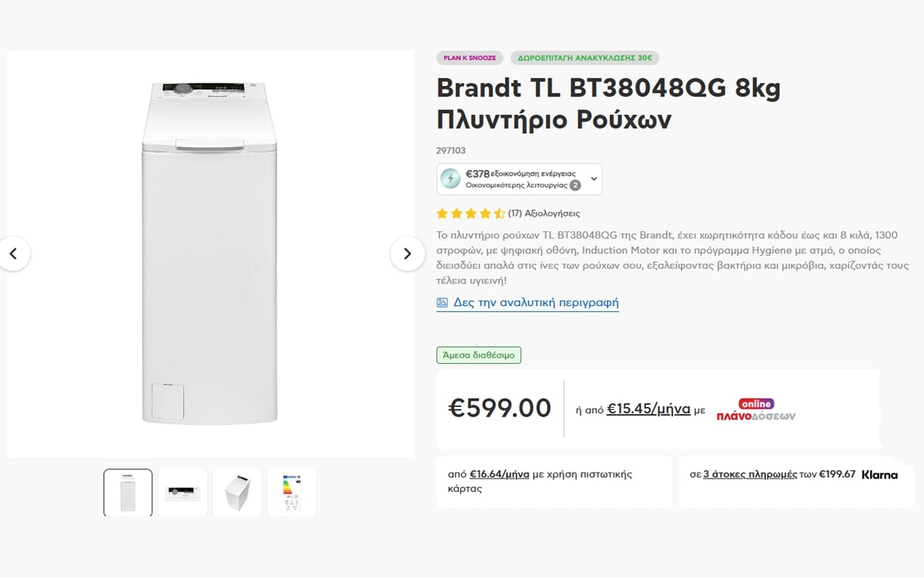Viewport: 924px width, 578px height.
Task: Go to the previous product image
Action: point(15,254)
